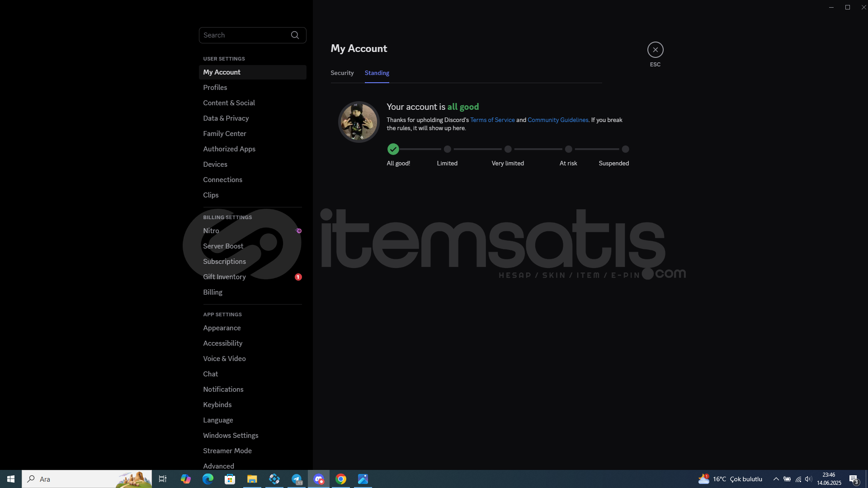This screenshot has height=488, width=868.
Task: Open weather widget showing 16°C
Action: [730, 479]
